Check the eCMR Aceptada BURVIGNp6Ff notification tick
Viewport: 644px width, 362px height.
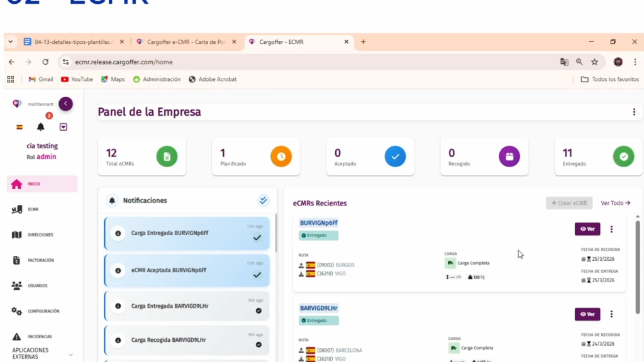click(x=257, y=275)
